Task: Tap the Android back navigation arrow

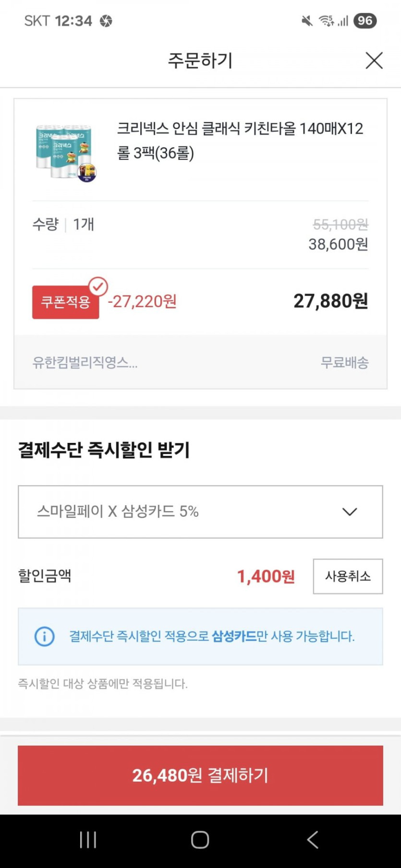Action: (x=313, y=840)
